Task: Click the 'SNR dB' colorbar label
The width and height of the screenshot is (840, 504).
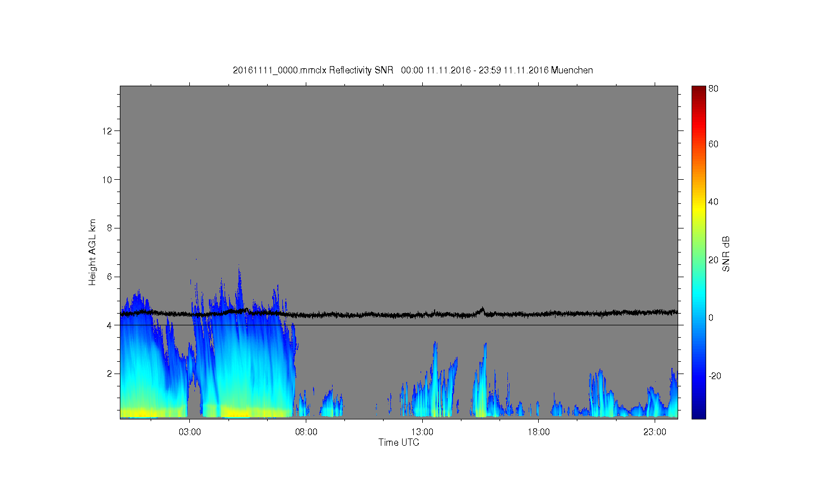Action: [x=726, y=254]
